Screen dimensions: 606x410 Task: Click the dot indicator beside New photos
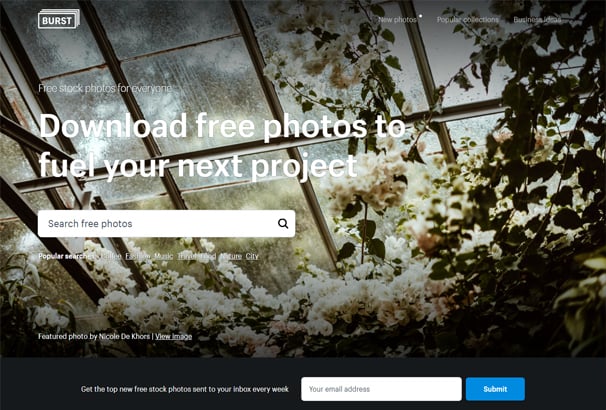coord(420,16)
